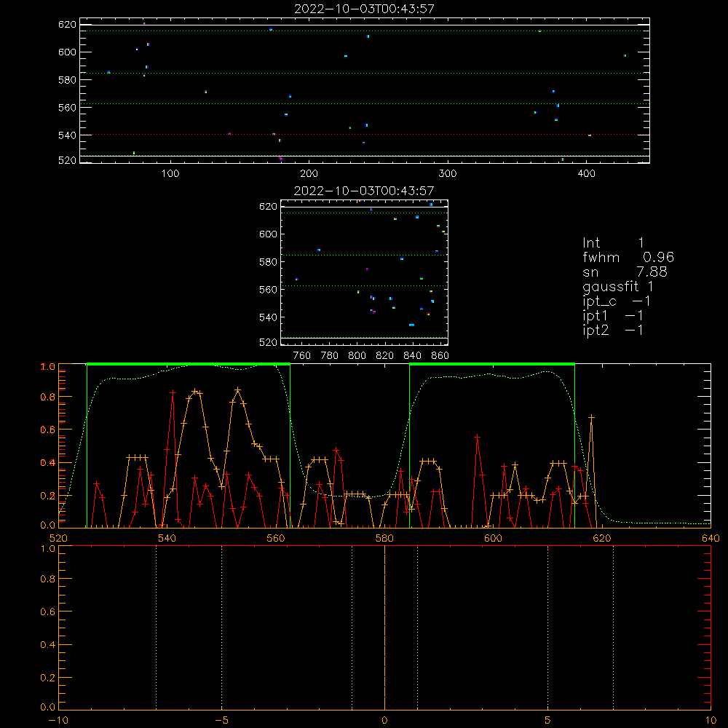Viewport: 728px width, 728px height.
Task: Click the 840 x-axis label of middle plot
Action: pyautogui.click(x=413, y=356)
